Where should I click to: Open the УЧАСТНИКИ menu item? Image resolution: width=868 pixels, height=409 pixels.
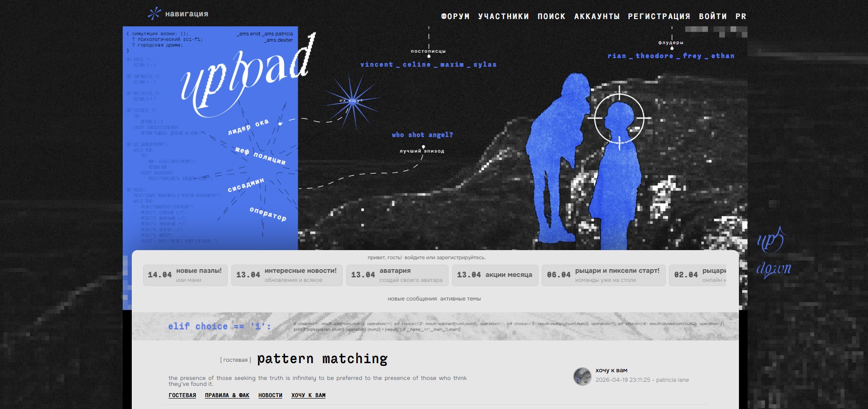tap(504, 16)
